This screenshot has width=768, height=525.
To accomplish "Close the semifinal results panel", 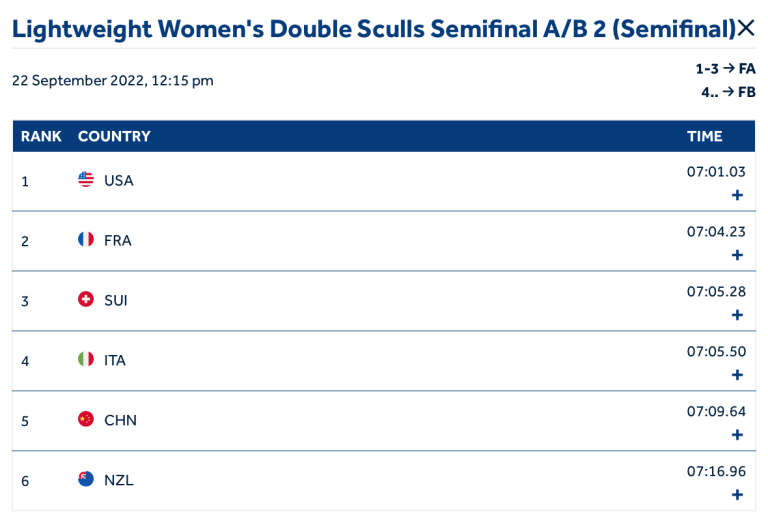I will 746,28.
